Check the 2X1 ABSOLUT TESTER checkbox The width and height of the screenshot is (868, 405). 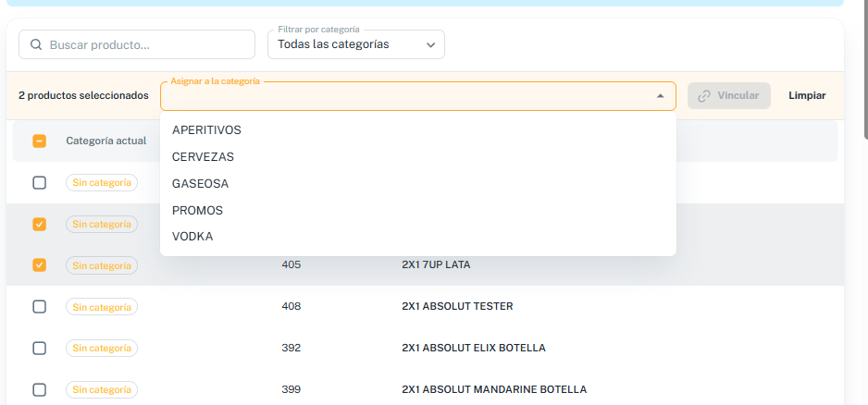(x=39, y=306)
